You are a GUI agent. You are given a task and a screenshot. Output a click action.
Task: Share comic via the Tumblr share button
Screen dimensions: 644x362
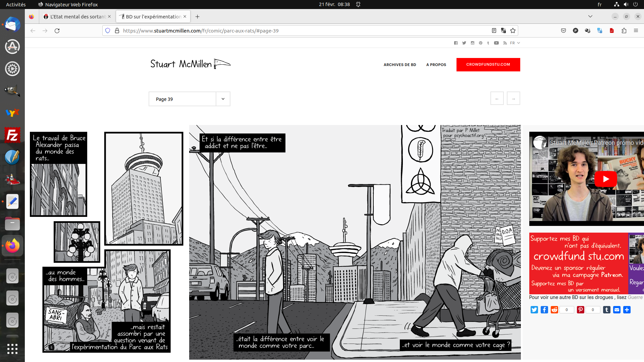coord(607,310)
